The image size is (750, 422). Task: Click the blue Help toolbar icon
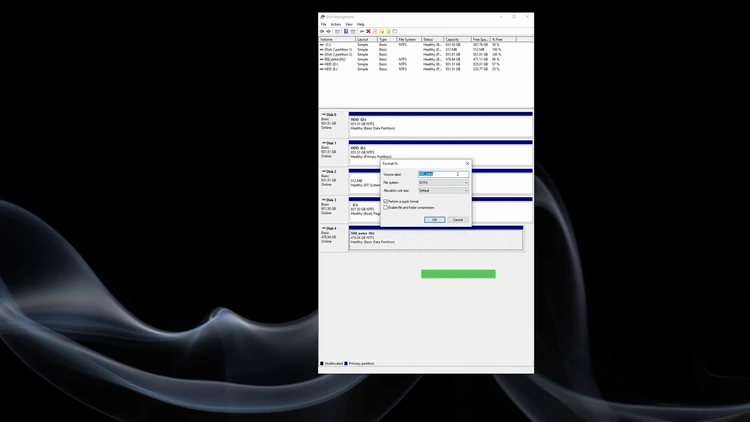click(346, 31)
